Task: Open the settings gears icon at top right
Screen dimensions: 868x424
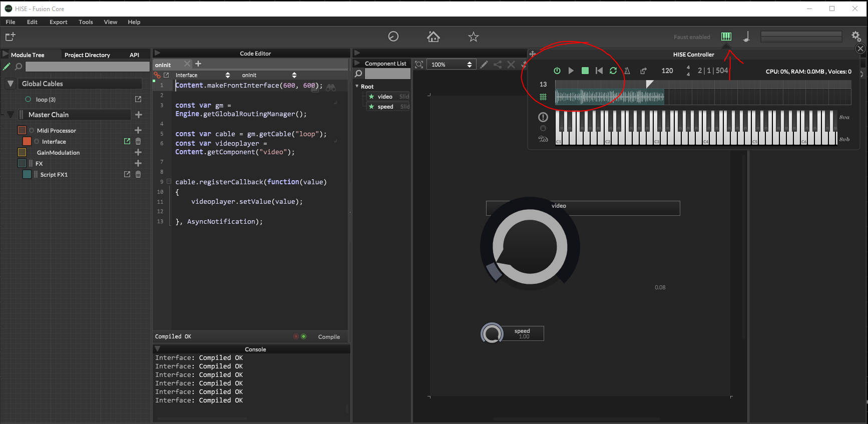Action: click(856, 37)
